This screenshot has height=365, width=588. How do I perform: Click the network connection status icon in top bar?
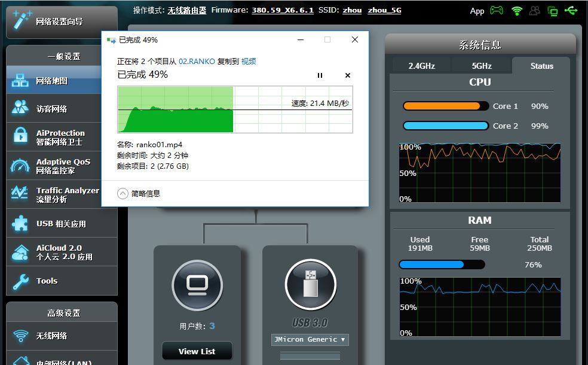552,11
